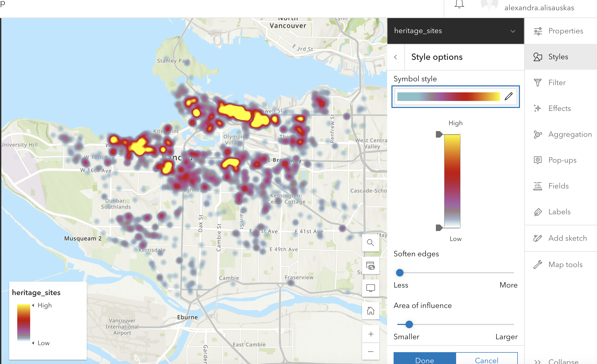Open the Labels panel
Image resolution: width=597 pixels, height=364 pixels.
coord(561,212)
